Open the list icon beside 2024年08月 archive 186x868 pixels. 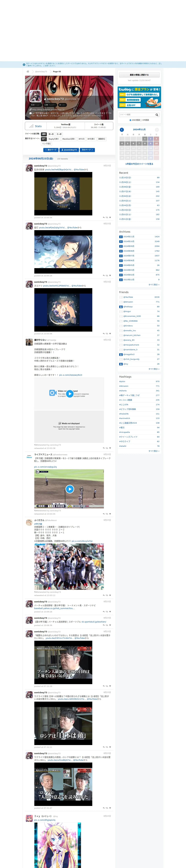click(x=121, y=251)
